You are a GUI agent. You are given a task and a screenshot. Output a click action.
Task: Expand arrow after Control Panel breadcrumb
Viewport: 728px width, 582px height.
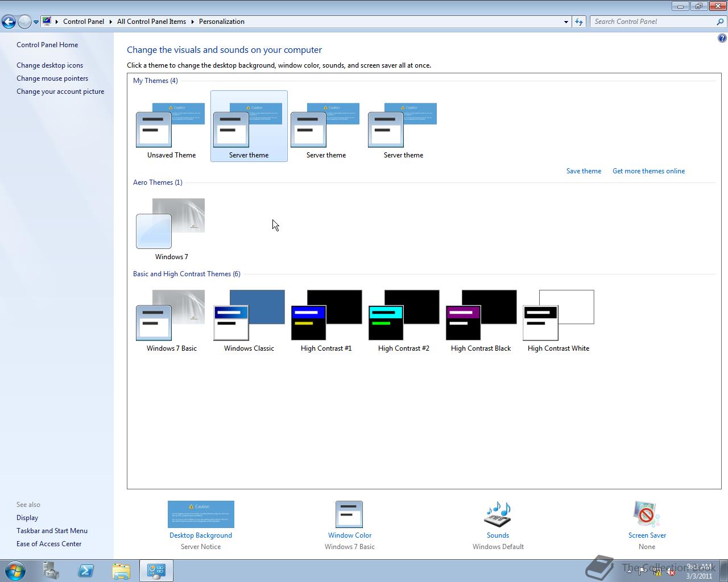click(x=110, y=22)
